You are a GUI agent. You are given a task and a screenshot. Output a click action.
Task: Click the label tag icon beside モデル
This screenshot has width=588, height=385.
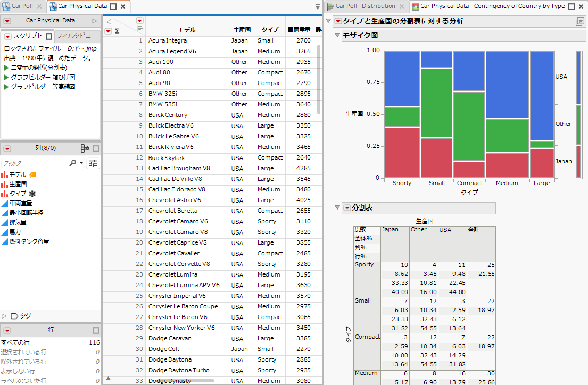click(32, 175)
